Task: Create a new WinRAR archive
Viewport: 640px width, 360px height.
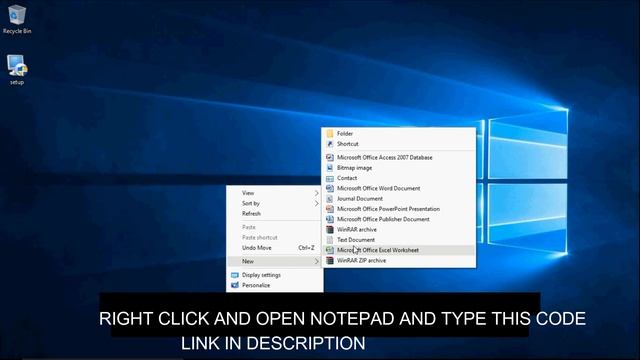Action: pos(399,229)
